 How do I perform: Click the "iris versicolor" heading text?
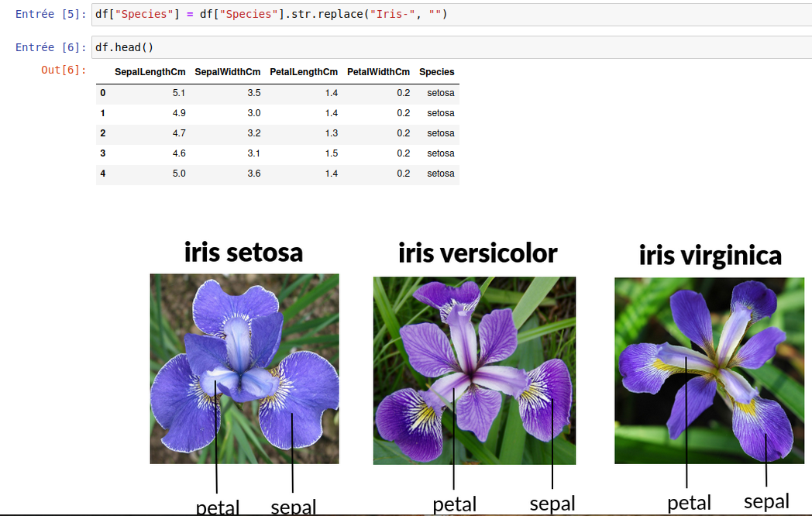point(477,253)
